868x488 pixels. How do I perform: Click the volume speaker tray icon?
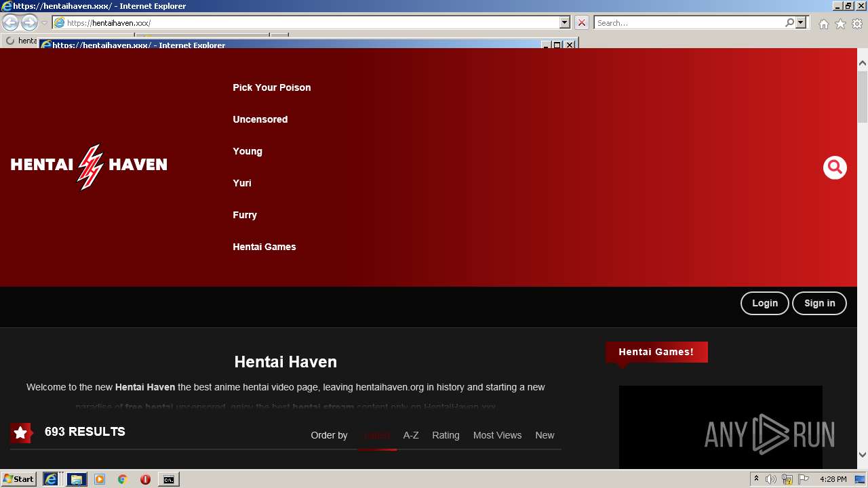coord(771,479)
